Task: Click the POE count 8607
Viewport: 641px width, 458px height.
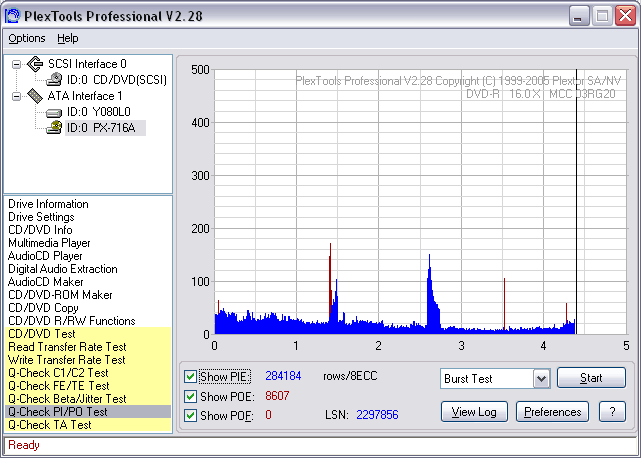Action: pos(277,396)
